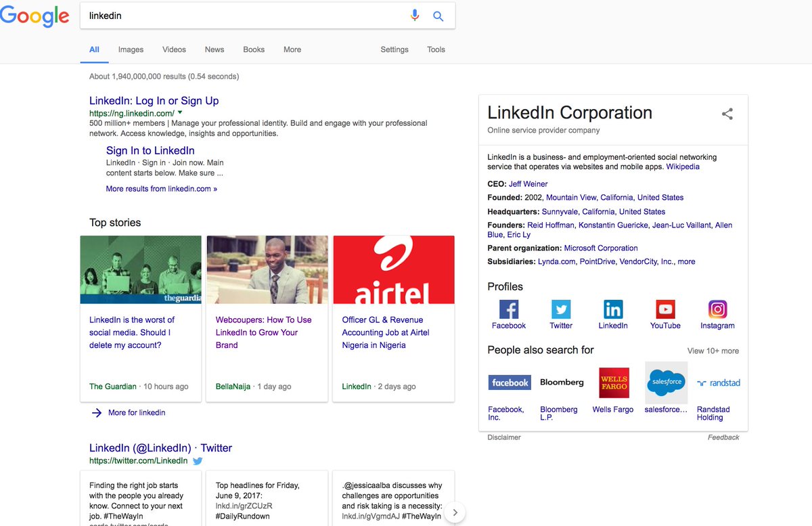Switch to the Books tab
The image size is (812, 526).
tap(254, 49)
